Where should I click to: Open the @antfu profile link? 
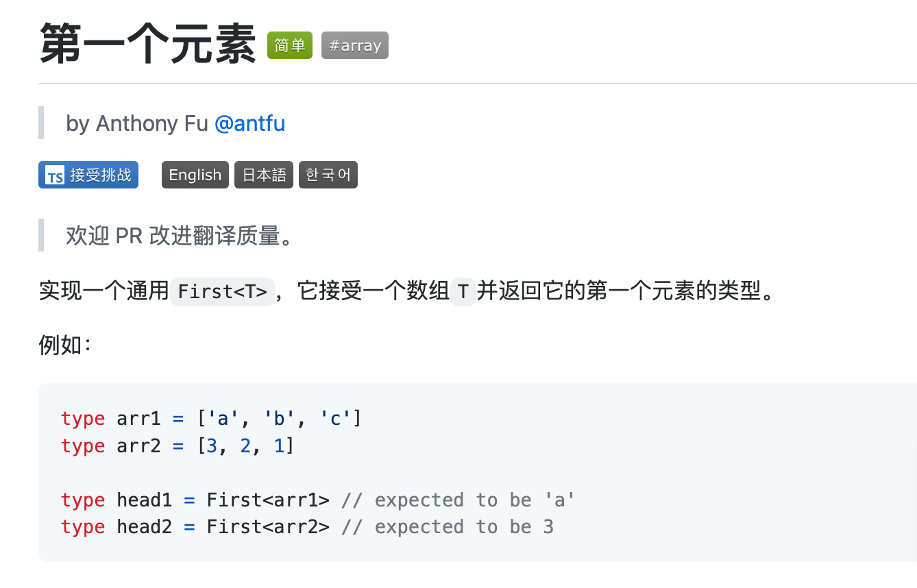click(x=249, y=124)
